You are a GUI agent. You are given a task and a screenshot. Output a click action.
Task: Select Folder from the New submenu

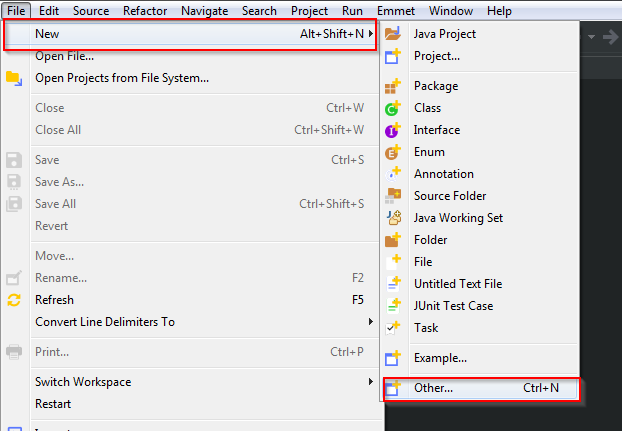[430, 240]
